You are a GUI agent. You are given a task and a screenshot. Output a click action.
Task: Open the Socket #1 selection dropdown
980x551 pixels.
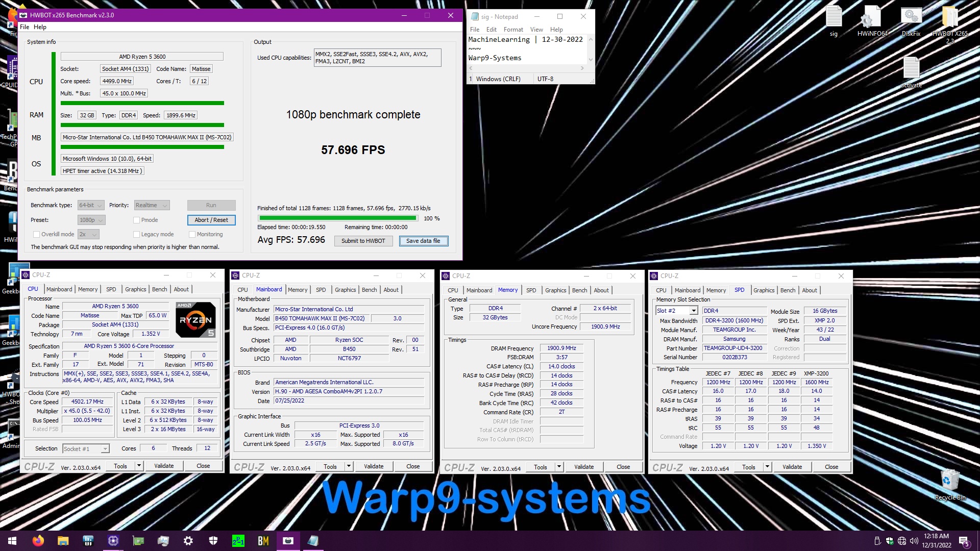[x=86, y=448]
